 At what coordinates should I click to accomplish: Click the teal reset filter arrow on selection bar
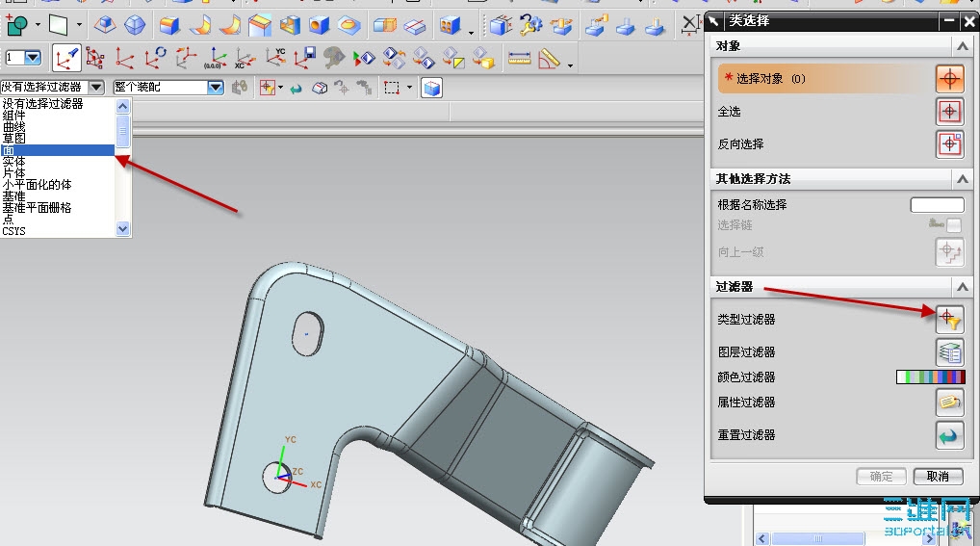297,89
